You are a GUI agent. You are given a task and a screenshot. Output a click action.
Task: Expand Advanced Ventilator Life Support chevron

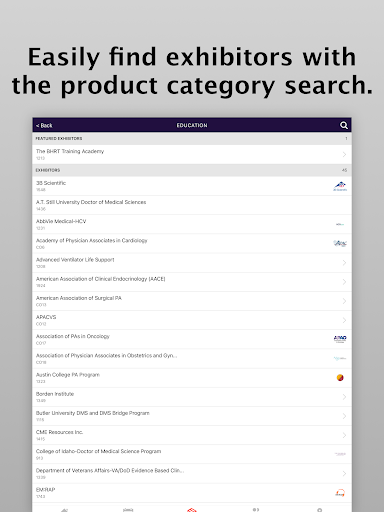(344, 263)
